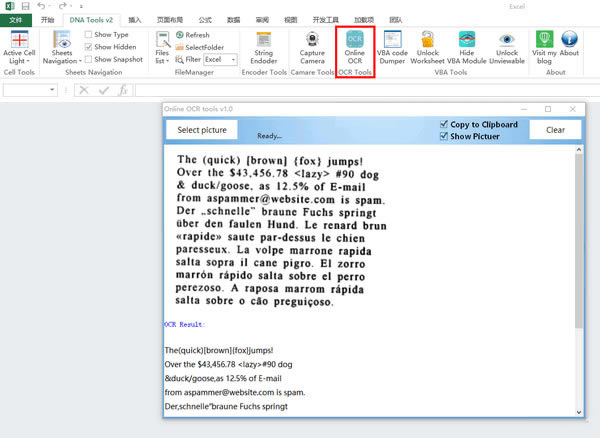Viewport: 600px width, 438px height.
Task: Click result line 'from aspammer@website.com is spam.'
Action: click(235, 392)
